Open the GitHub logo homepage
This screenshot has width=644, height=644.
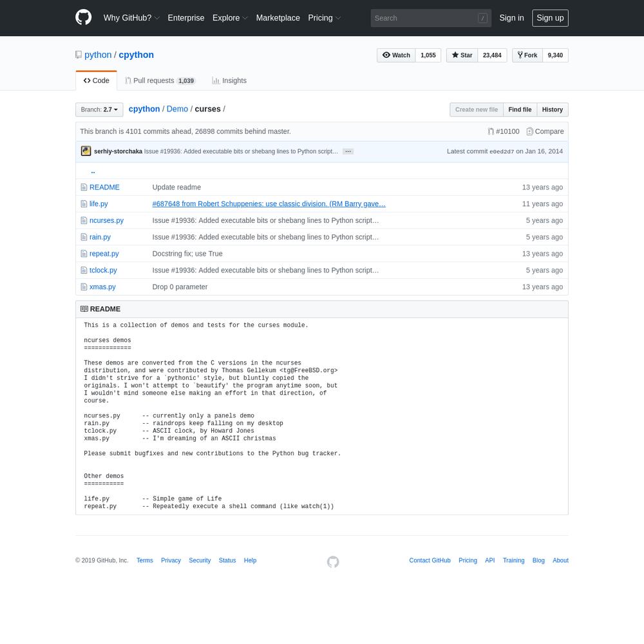point(83,17)
